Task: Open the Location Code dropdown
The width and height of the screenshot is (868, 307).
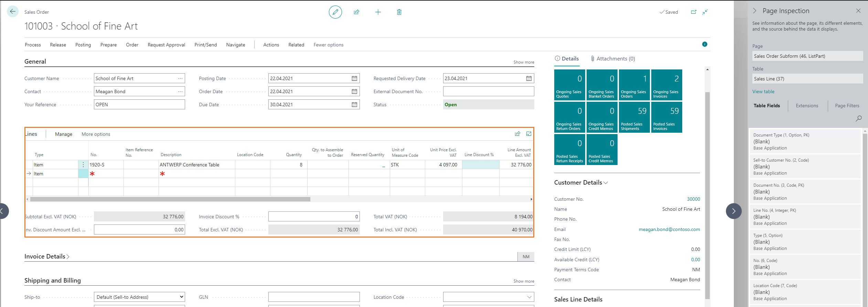Action: point(529,297)
